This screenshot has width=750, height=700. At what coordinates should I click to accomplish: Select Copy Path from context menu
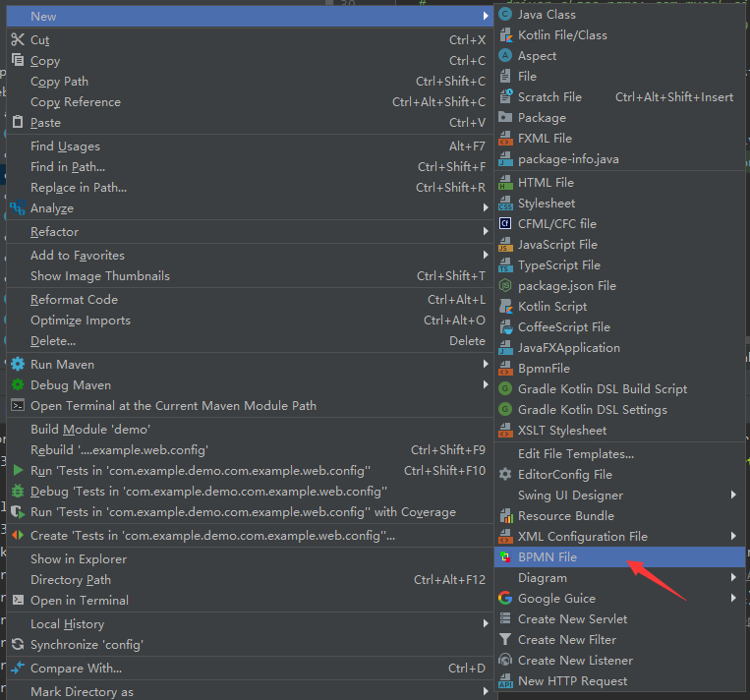[x=249, y=82]
